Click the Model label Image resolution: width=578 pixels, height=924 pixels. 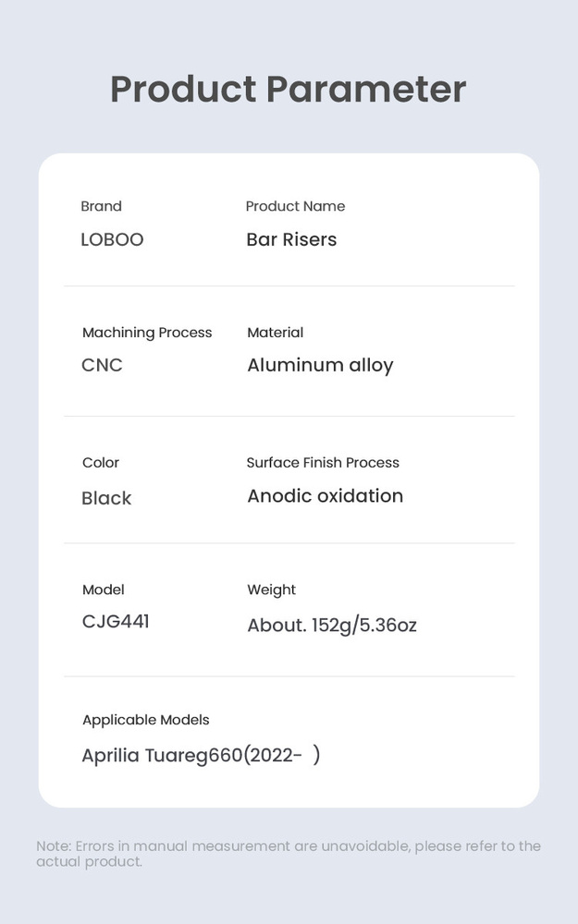[x=103, y=590]
